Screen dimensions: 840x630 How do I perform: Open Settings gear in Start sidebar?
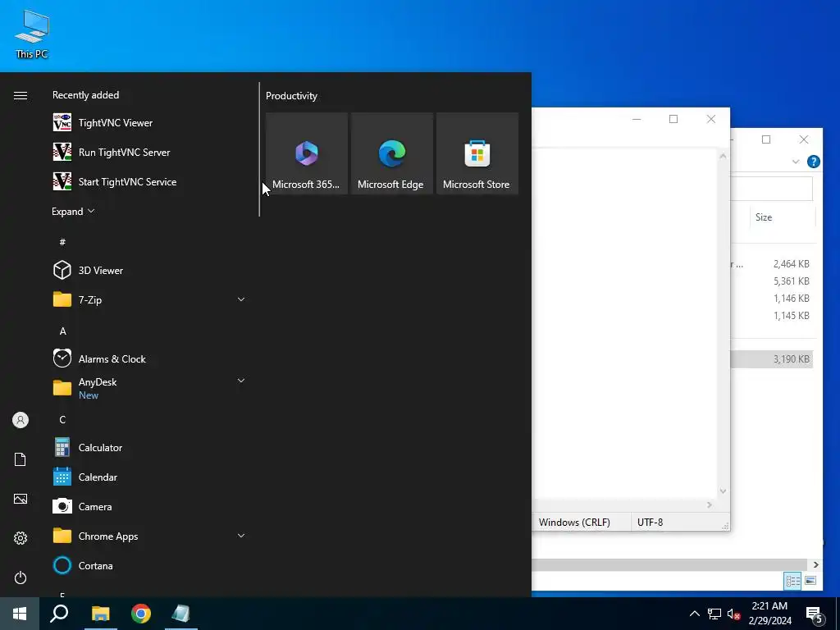pos(21,538)
